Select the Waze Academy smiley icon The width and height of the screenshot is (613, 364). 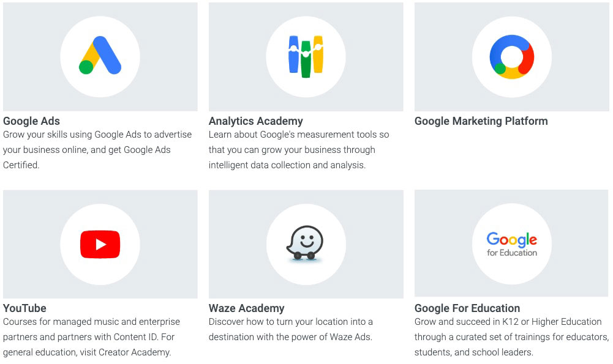(x=305, y=243)
